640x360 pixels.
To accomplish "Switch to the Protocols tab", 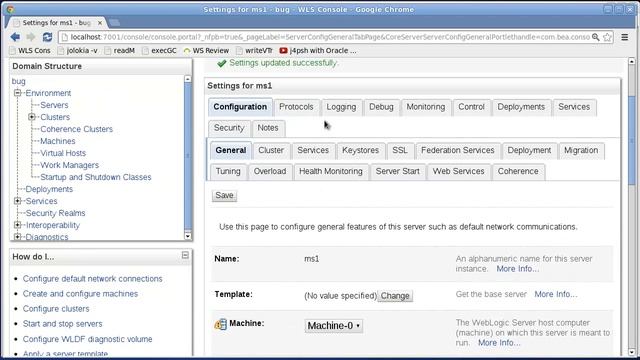I will coord(296,107).
